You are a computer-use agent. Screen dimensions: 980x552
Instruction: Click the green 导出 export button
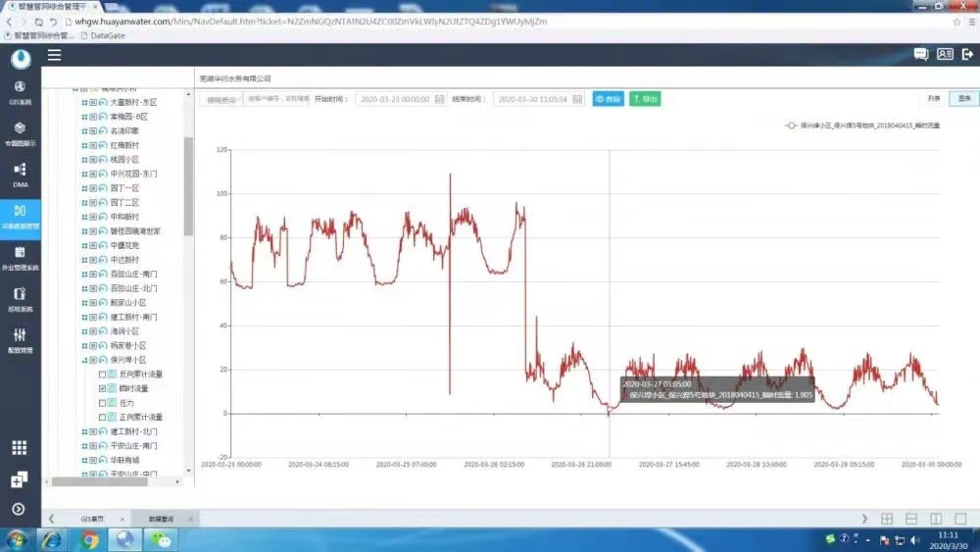[645, 99]
